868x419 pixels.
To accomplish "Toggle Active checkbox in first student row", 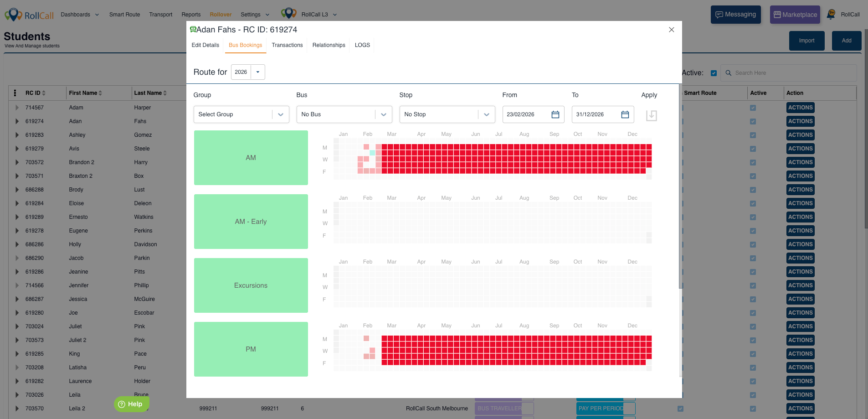I will (x=753, y=108).
